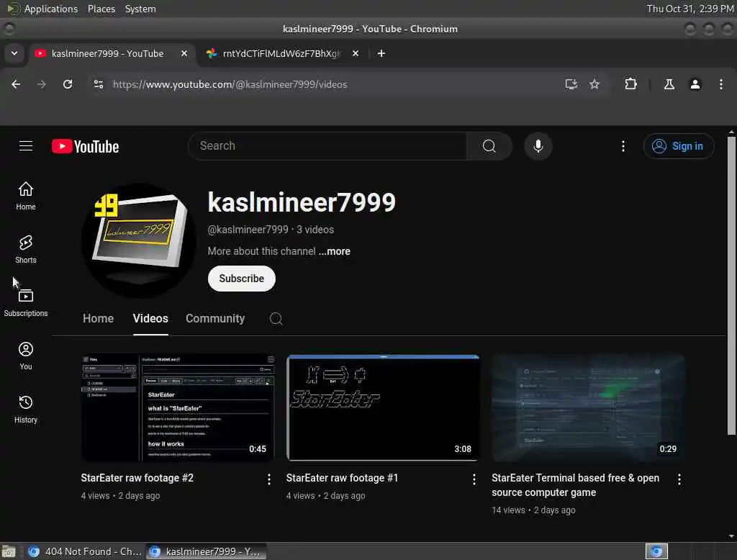Screen dimensions: 737x560
Task: Select the channel Videos tab
Action: (150, 319)
